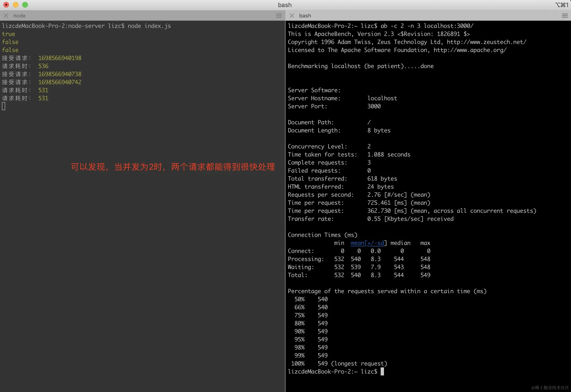The height and width of the screenshot is (392, 571).
Task: Click the window shortcut indicator ⌥⌘1
Action: (x=561, y=5)
